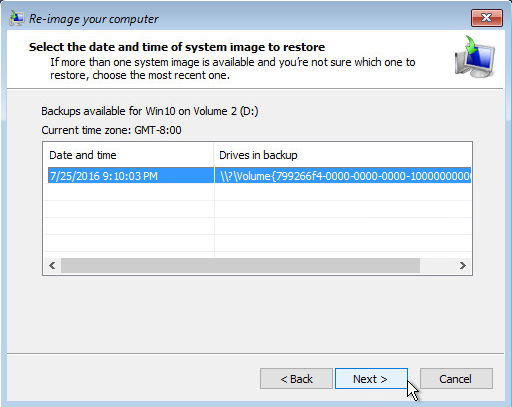The image size is (512, 407).
Task: Click the computer restore illustration with green arrow
Action: (475, 57)
